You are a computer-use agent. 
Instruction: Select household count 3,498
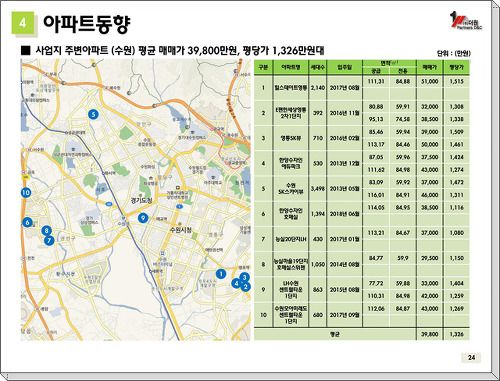click(318, 189)
